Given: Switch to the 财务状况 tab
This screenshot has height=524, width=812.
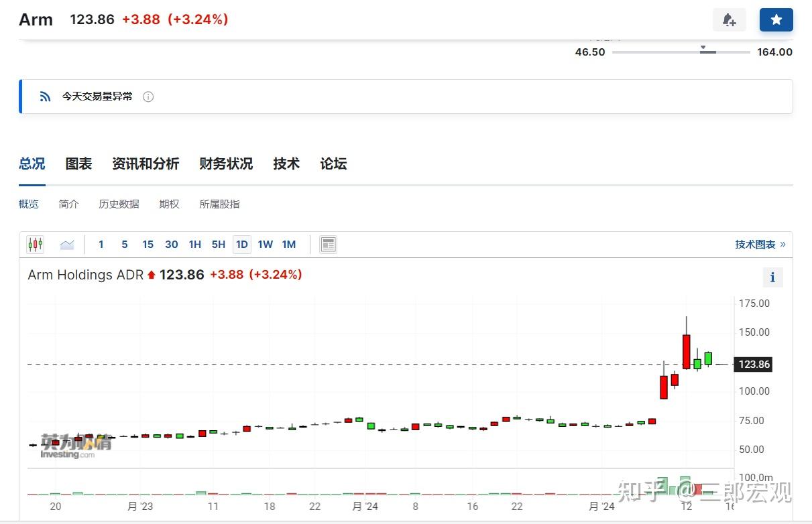Looking at the screenshot, I should pos(226,163).
